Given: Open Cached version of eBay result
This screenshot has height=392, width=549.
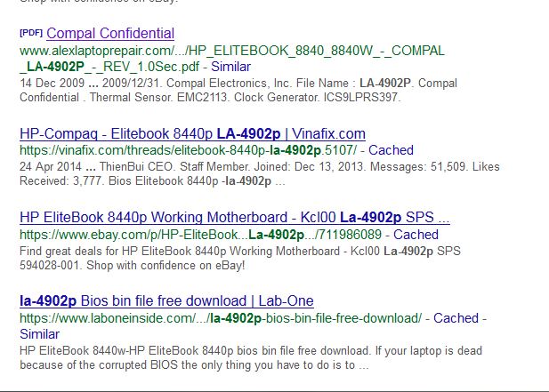Looking at the screenshot, I should click(x=416, y=235).
